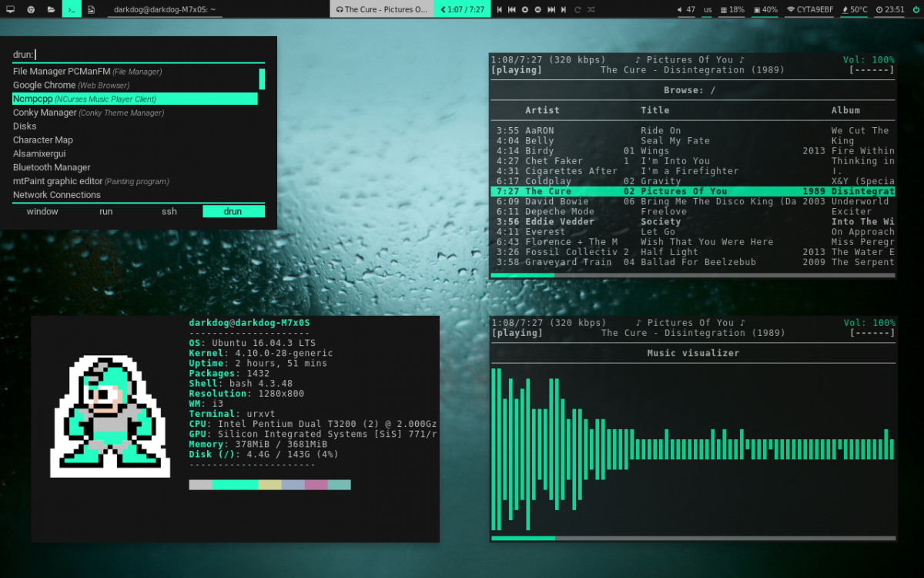Click the rofi drun search input field

click(x=139, y=55)
